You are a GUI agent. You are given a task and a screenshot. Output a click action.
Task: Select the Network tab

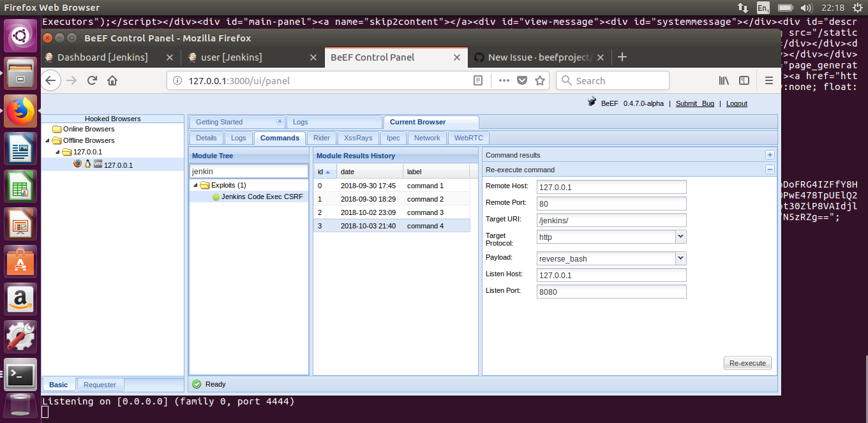427,137
